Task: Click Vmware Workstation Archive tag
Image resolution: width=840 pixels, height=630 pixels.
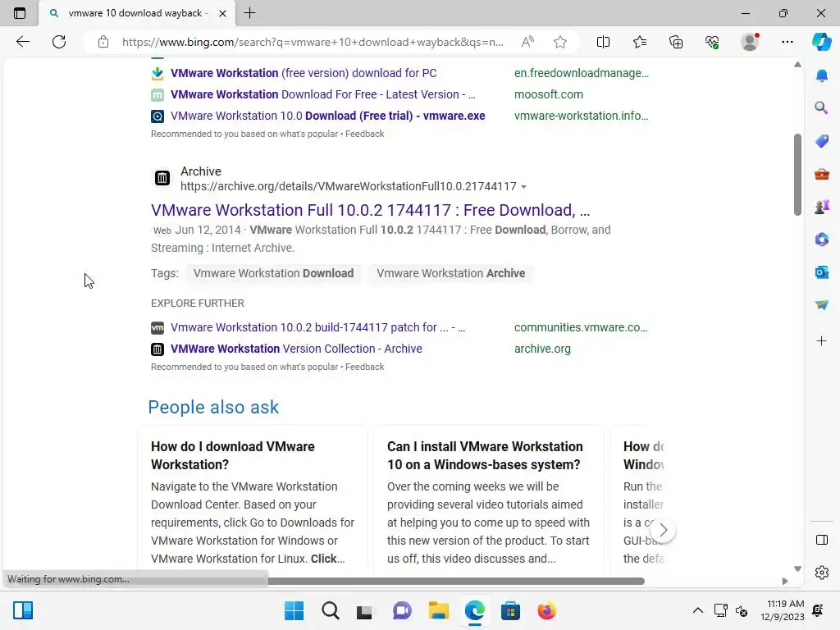Action: [x=450, y=273]
